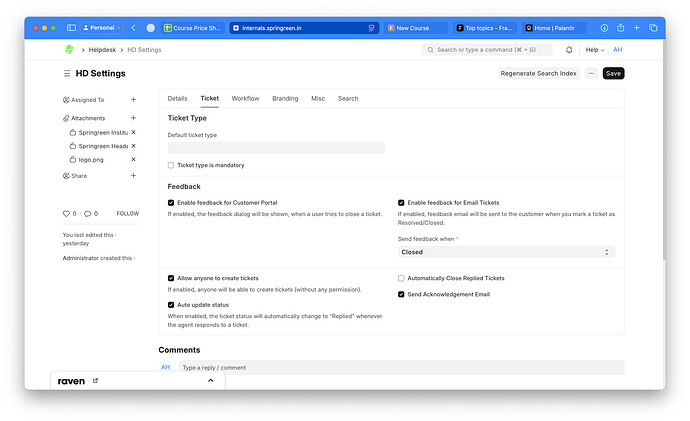Image resolution: width=690 pixels, height=421 pixels.
Task: Disable feedback for Customer Portal
Action: (x=171, y=202)
